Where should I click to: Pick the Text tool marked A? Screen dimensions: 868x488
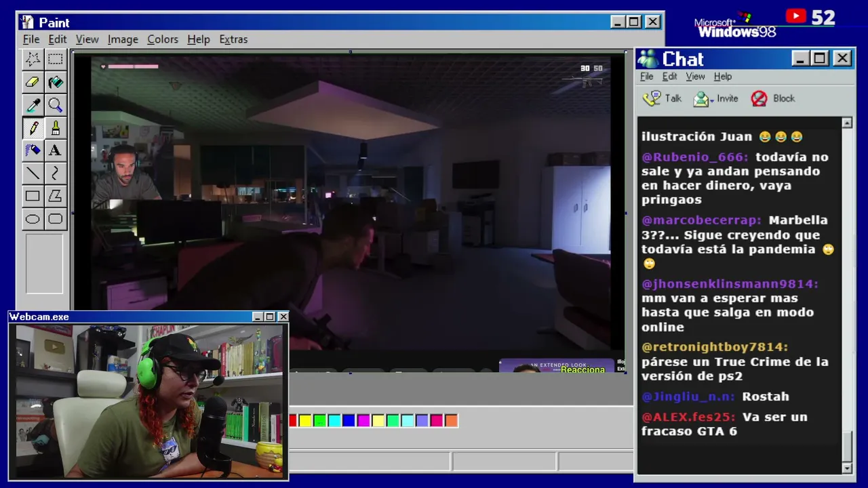coord(56,150)
